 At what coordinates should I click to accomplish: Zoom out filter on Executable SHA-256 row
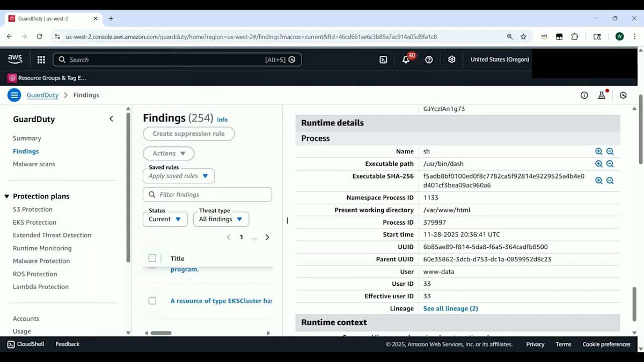click(x=610, y=181)
